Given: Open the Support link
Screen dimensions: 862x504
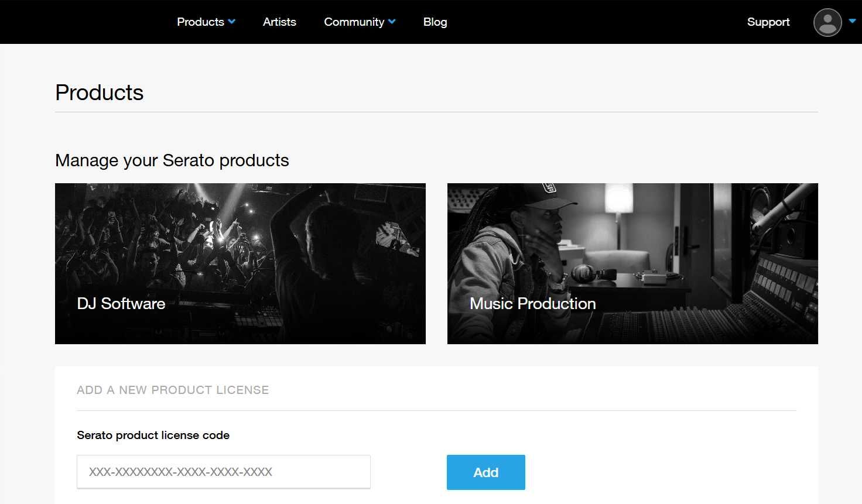Looking at the screenshot, I should (768, 22).
